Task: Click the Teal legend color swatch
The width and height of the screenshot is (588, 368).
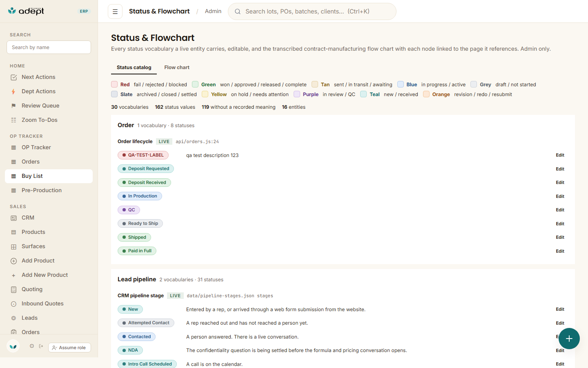Action: pyautogui.click(x=363, y=94)
